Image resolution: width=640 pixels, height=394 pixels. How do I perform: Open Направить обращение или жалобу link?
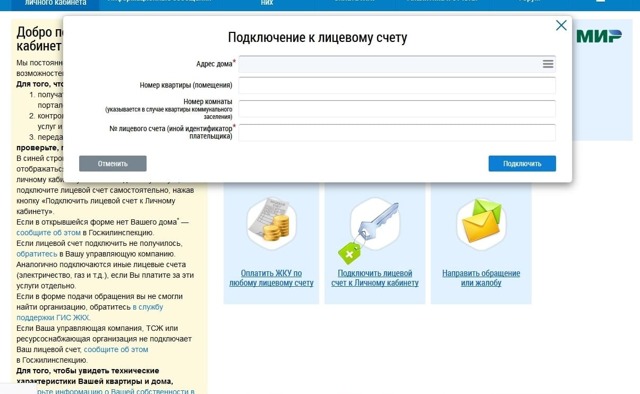coord(481,278)
